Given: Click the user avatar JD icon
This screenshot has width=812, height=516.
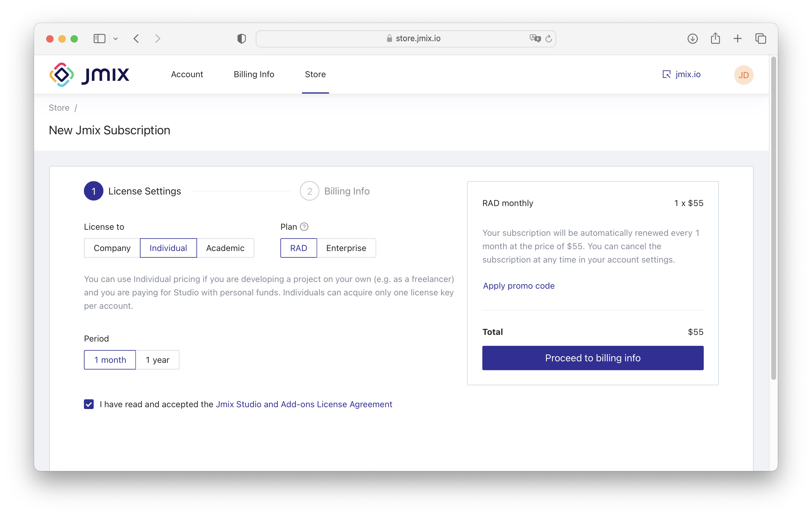Looking at the screenshot, I should [744, 75].
